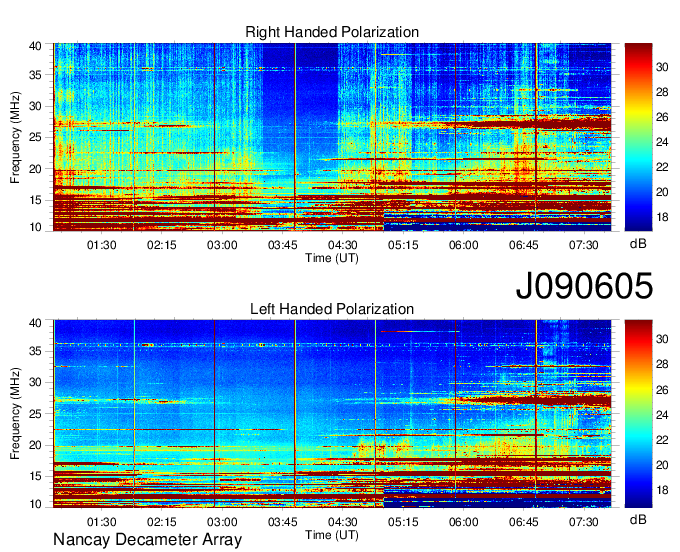Click the 20 dB value on bottom color bar

pyautogui.click(x=662, y=465)
